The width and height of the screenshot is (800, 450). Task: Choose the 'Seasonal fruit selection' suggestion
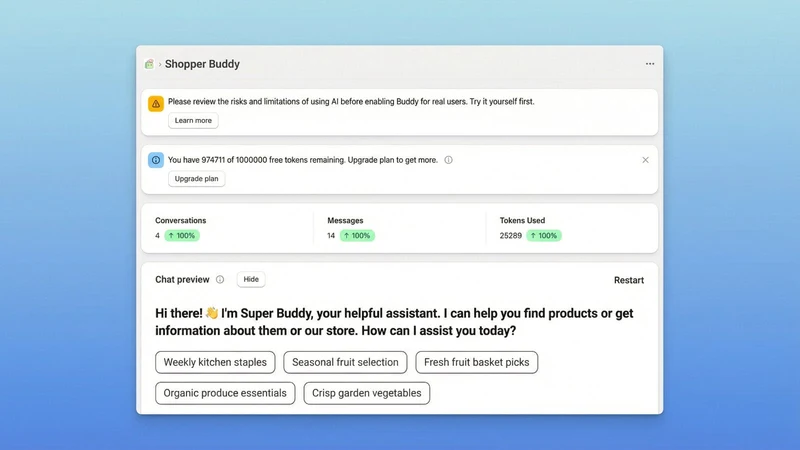(x=345, y=362)
